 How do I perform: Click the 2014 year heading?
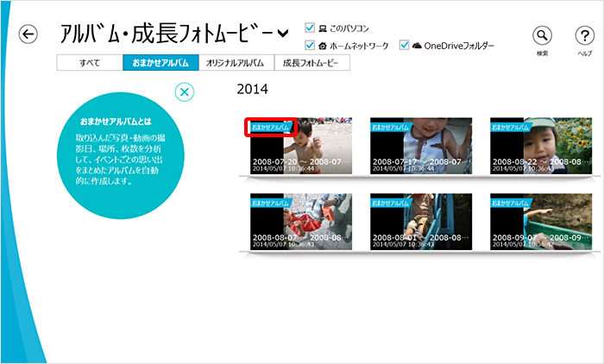point(252,89)
